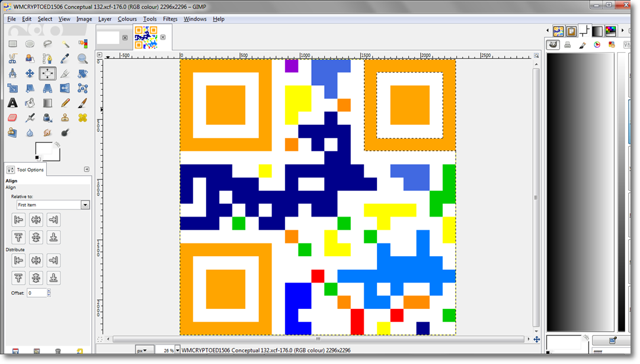
Task: Activate the Scale tool
Action: [12, 88]
